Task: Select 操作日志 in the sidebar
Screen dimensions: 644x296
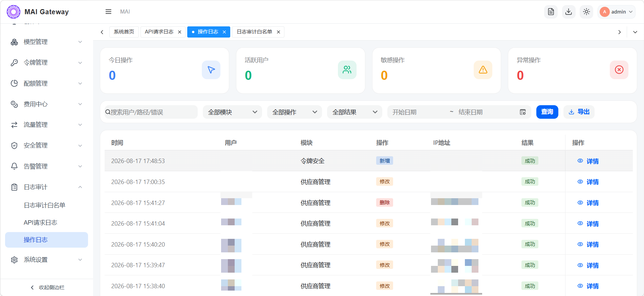Action: [46, 240]
